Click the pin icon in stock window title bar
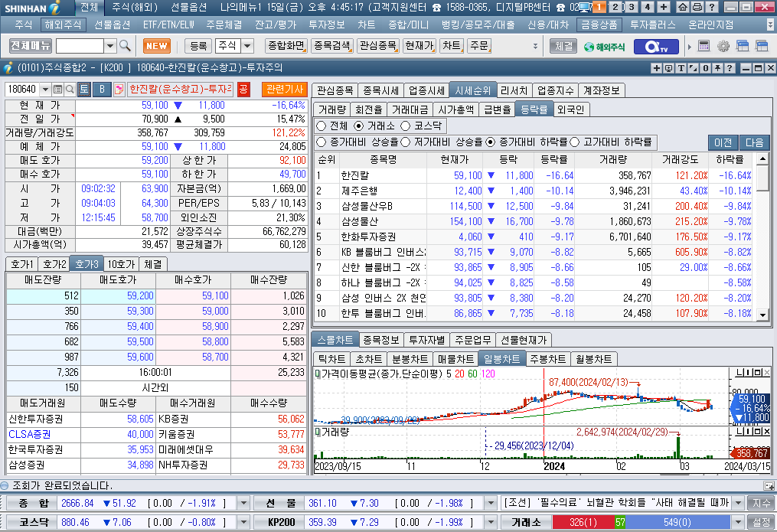Screen dimensions: 777x532 717,68
